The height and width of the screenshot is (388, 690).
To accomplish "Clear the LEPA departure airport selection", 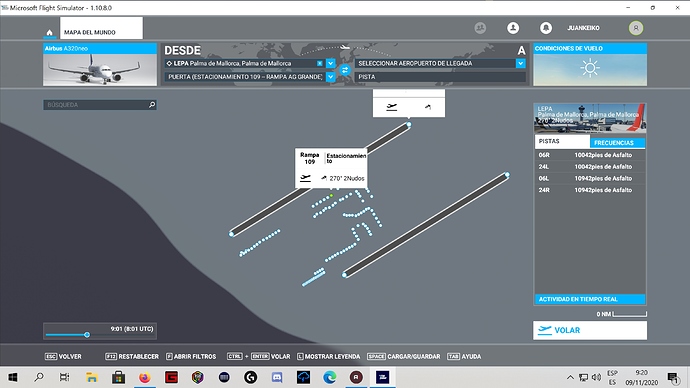I will [320, 63].
